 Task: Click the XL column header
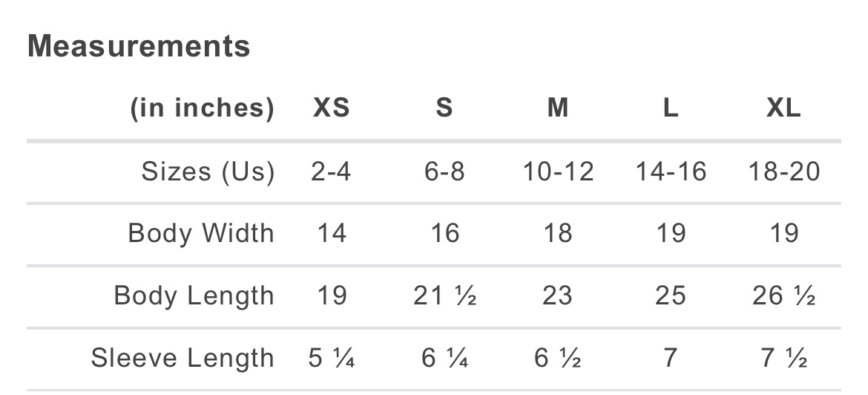click(x=783, y=108)
